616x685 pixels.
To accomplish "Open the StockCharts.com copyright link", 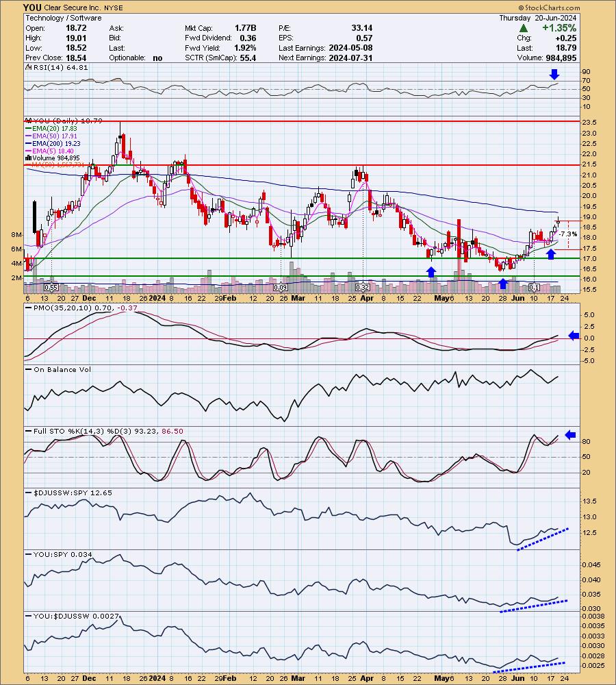I will (x=549, y=8).
